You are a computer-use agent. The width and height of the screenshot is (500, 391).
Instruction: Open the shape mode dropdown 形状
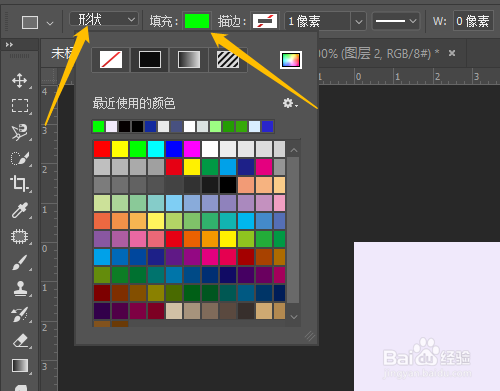click(104, 19)
